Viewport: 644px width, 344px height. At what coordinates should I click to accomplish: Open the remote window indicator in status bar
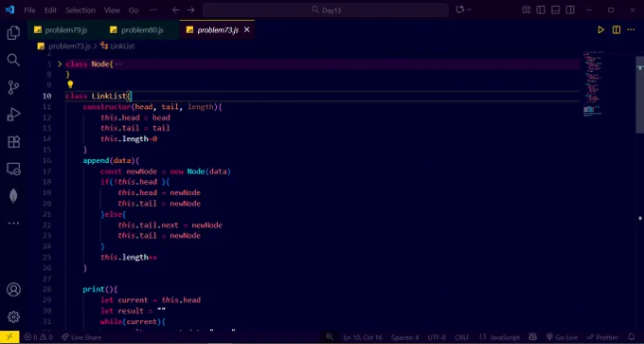9,337
